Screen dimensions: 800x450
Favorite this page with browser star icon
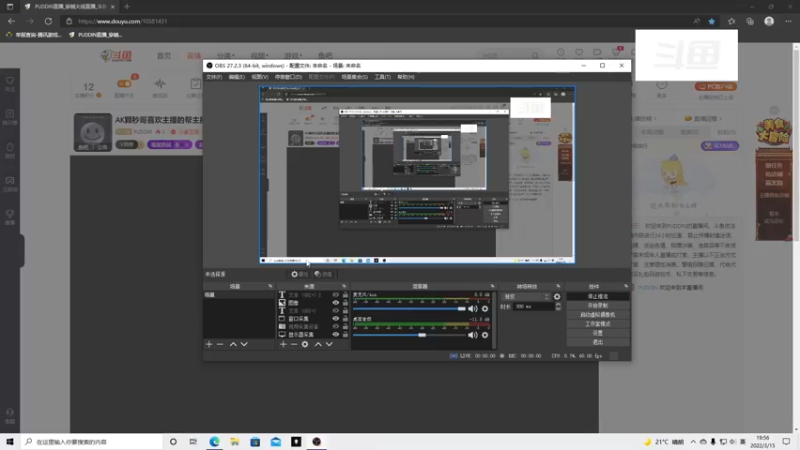[x=712, y=21]
